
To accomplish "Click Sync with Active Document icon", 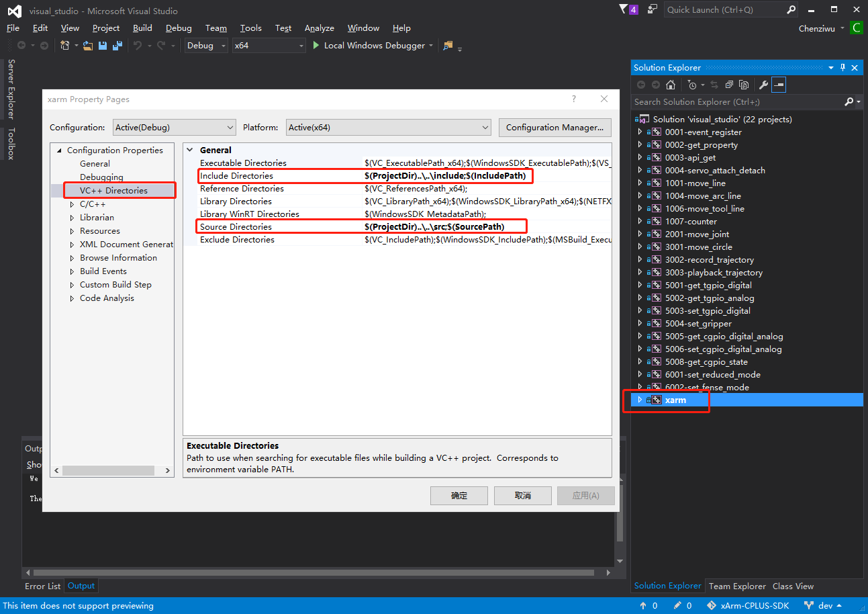I will tap(714, 85).
